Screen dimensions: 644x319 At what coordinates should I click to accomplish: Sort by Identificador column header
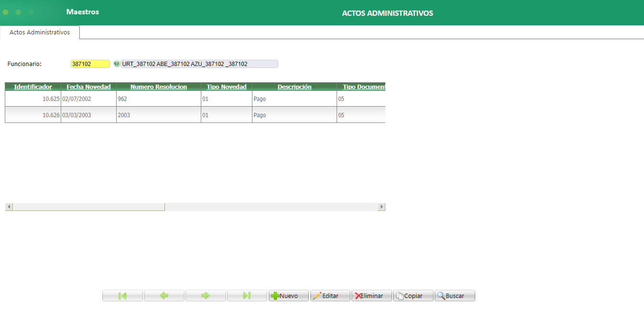[33, 87]
